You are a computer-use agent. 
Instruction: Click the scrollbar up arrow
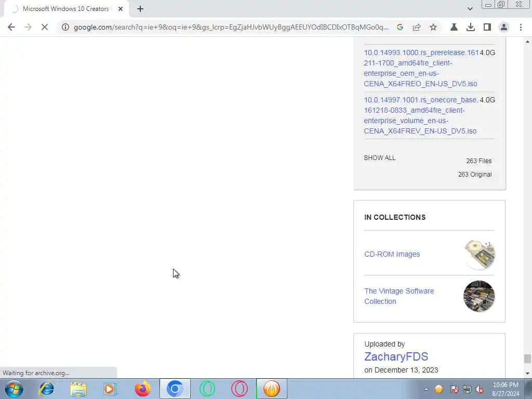[x=527, y=42]
